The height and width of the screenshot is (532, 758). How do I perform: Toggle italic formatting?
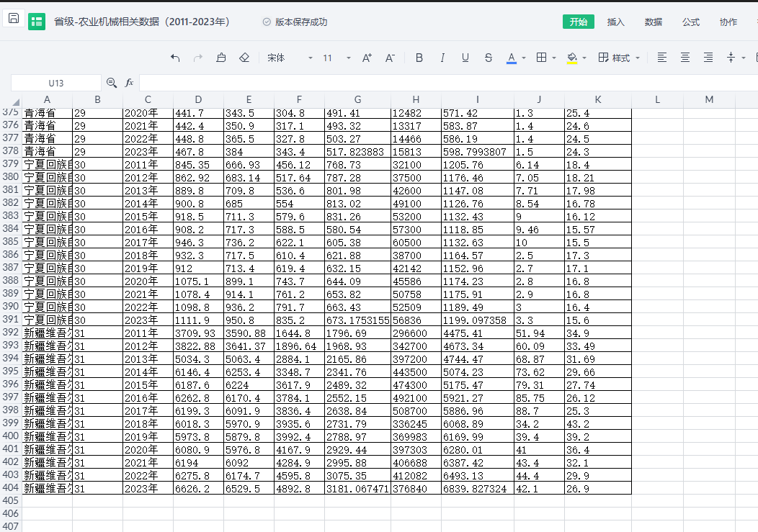(x=442, y=58)
